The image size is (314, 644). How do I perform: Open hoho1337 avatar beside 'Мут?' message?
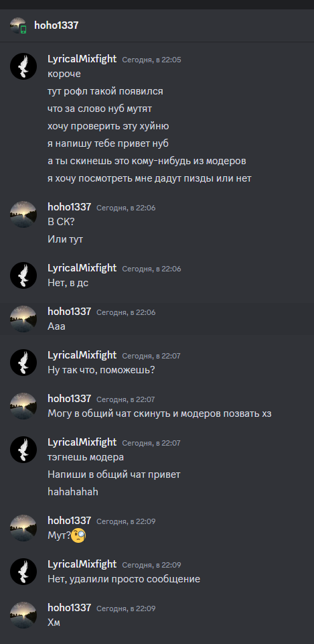[x=23, y=528]
